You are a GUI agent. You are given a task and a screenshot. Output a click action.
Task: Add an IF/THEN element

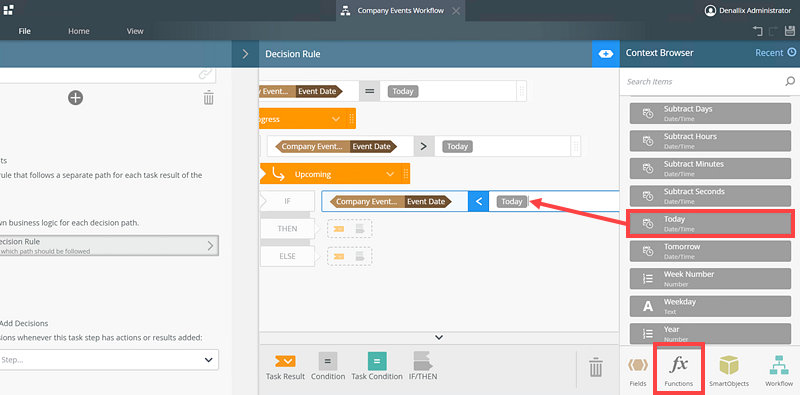pyautogui.click(x=423, y=366)
